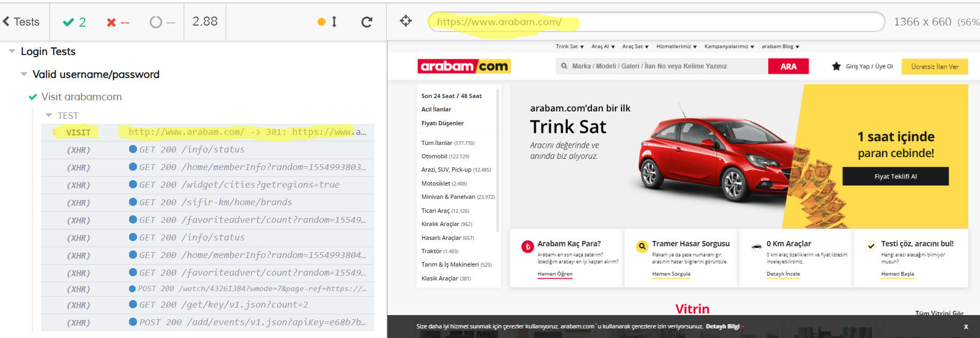Open Giriş Yap / Üye Ol link
This screenshot has width=980, height=338.
pos(869,67)
